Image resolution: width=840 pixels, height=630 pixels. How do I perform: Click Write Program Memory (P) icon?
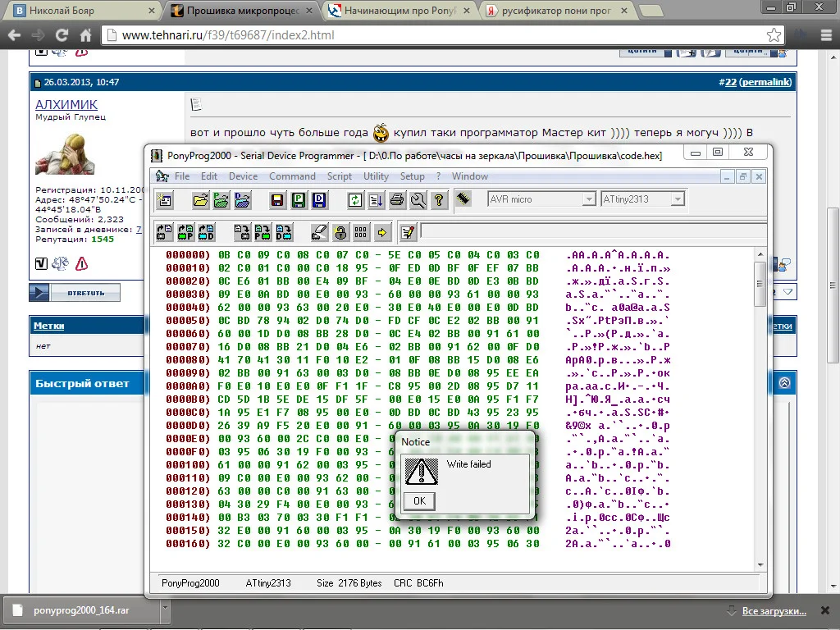pos(262,232)
